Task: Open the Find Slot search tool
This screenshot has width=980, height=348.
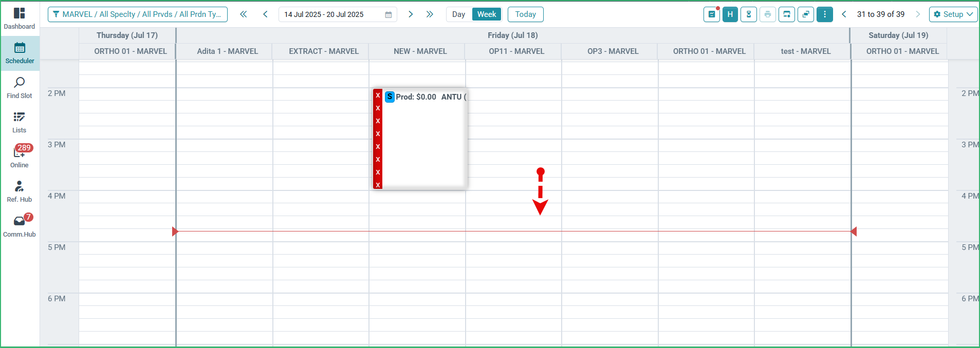Action: 20,88
